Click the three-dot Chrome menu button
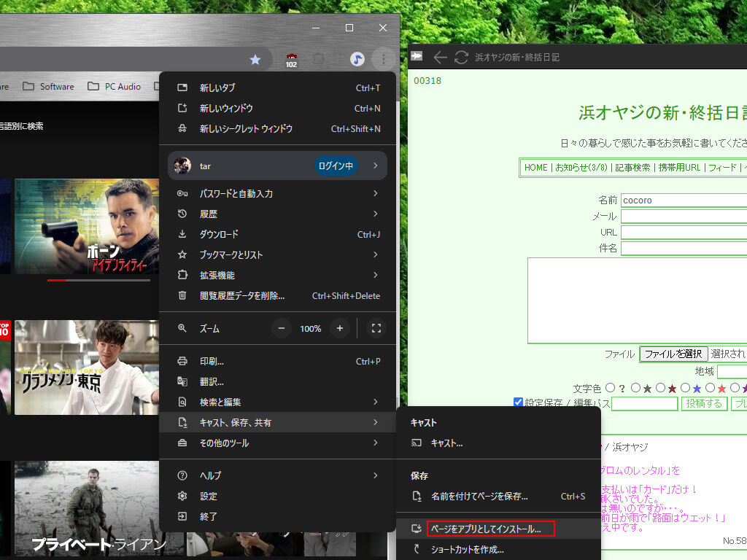Viewport: 747px width, 560px height. pos(384,60)
